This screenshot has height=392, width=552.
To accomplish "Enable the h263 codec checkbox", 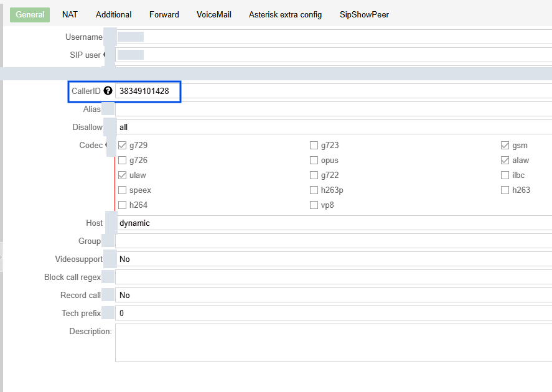I will [505, 190].
